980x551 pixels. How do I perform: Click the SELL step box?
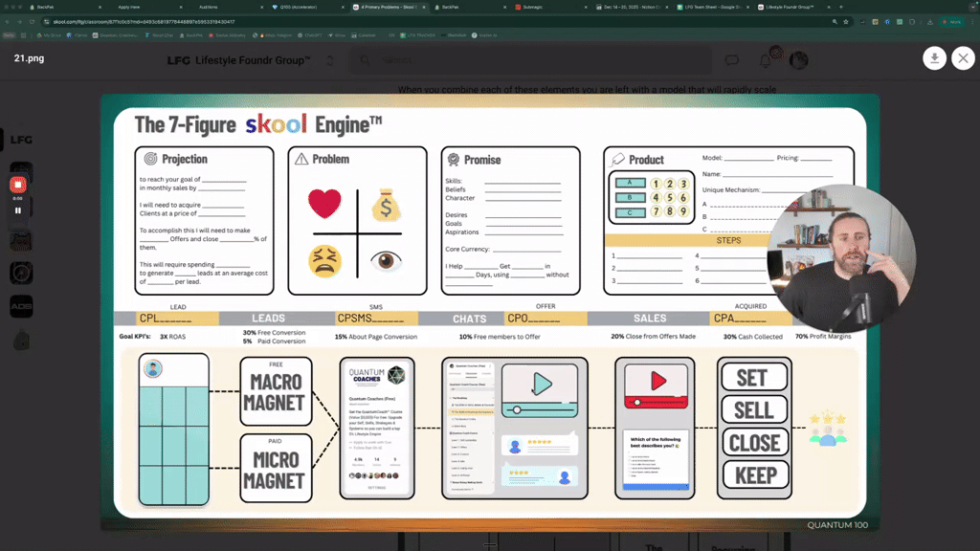pyautogui.click(x=754, y=409)
